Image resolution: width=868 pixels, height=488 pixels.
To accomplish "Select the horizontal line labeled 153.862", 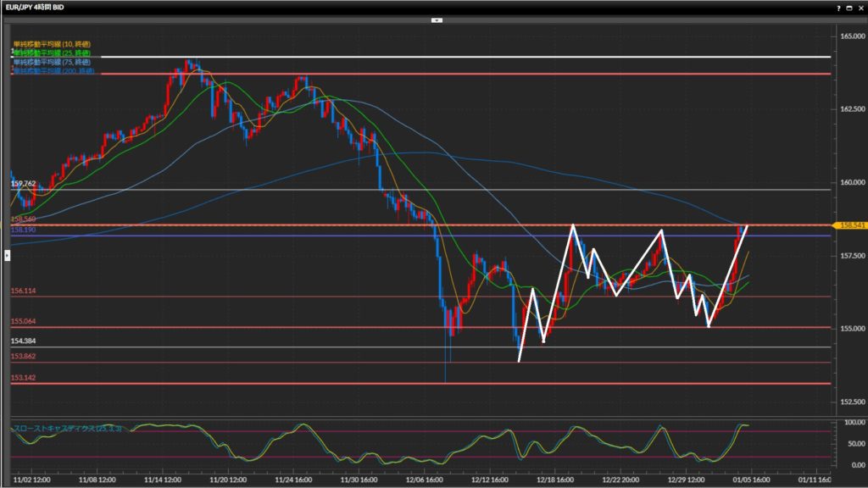I will [254, 363].
